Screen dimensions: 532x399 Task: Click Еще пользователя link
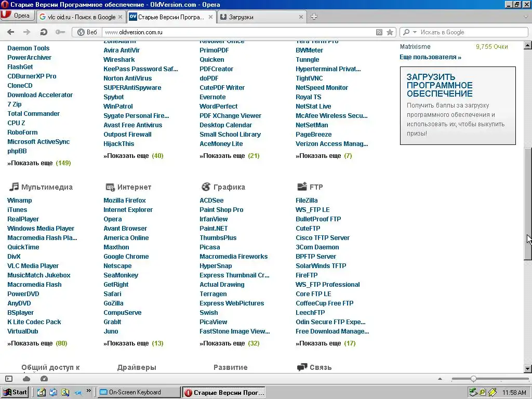[x=430, y=57]
